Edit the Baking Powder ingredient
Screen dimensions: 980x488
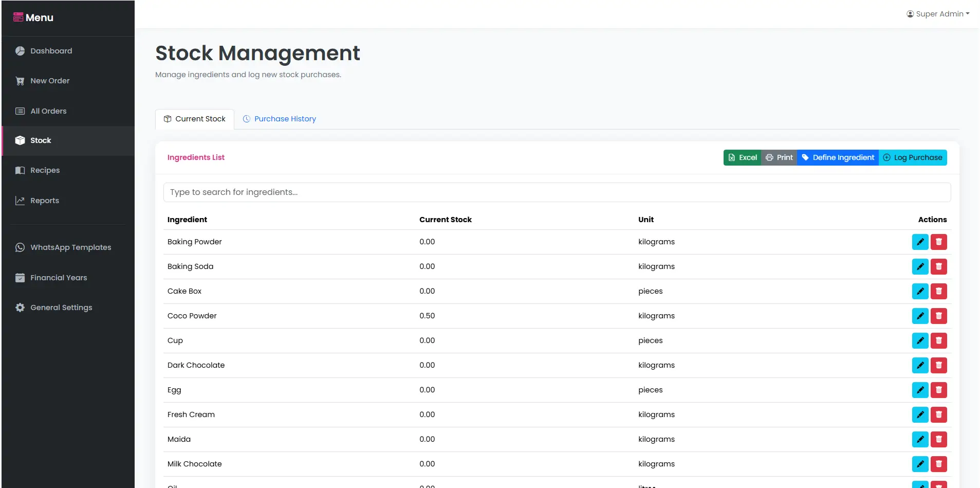920,242
